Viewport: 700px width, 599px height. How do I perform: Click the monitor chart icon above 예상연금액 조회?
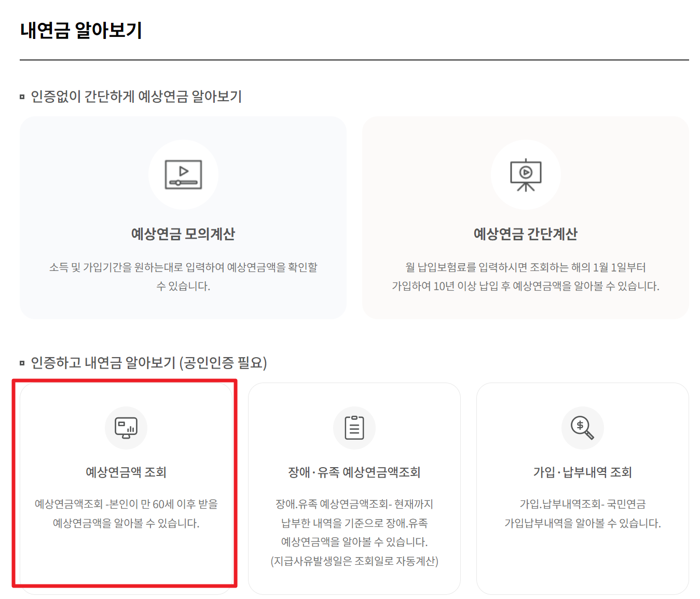click(x=126, y=428)
